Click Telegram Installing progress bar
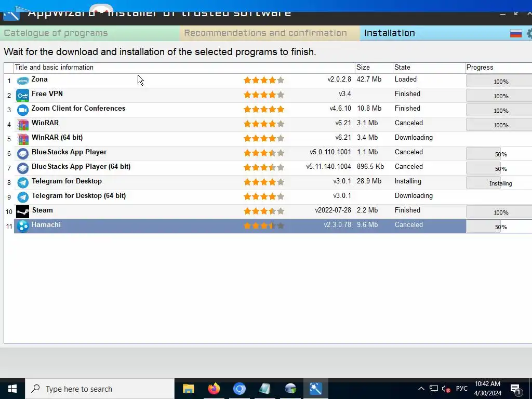Screen dimensions: 532x399 [x=499, y=183]
